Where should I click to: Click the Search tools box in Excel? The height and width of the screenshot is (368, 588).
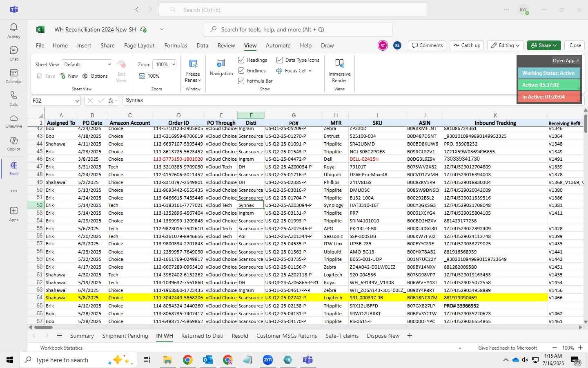[x=298, y=29]
